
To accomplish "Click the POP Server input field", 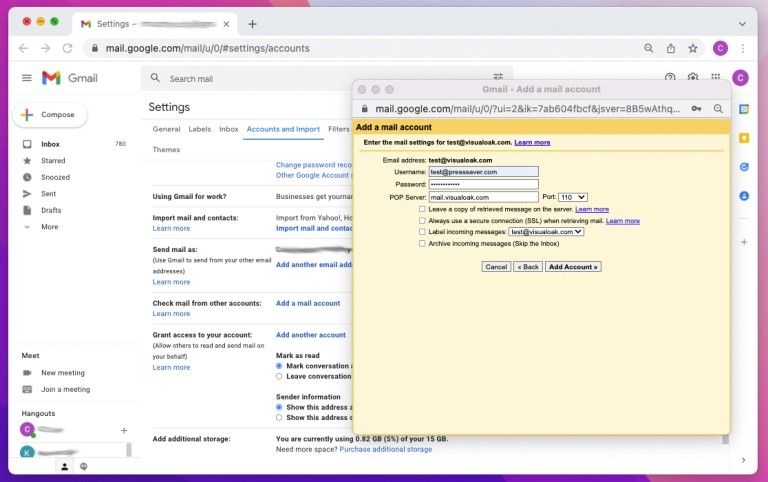I will [484, 197].
